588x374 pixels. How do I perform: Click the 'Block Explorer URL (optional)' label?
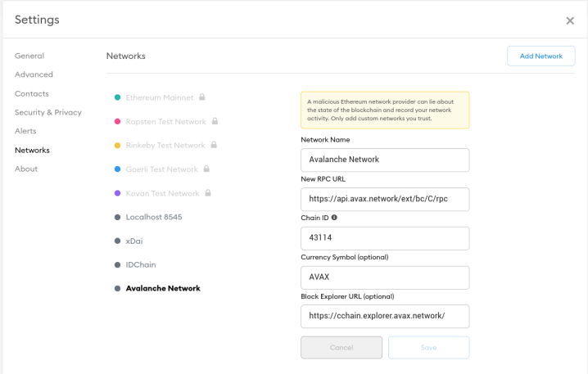(x=347, y=296)
